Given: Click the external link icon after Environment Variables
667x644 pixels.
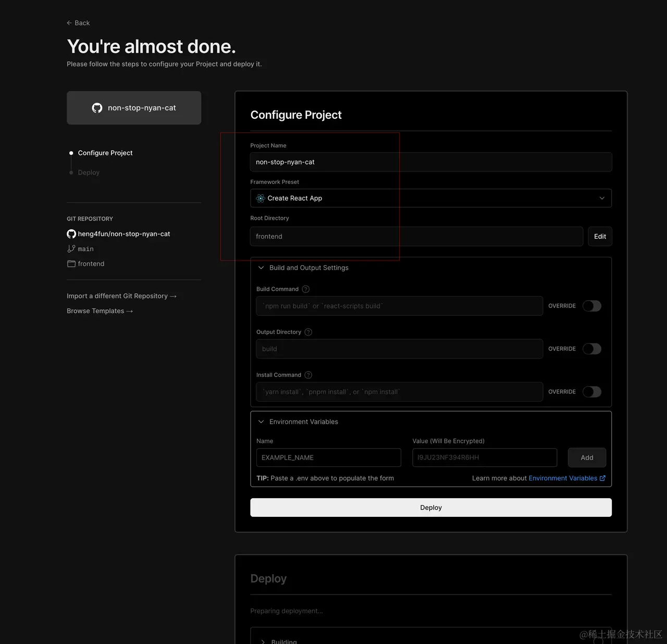Looking at the screenshot, I should (x=603, y=478).
